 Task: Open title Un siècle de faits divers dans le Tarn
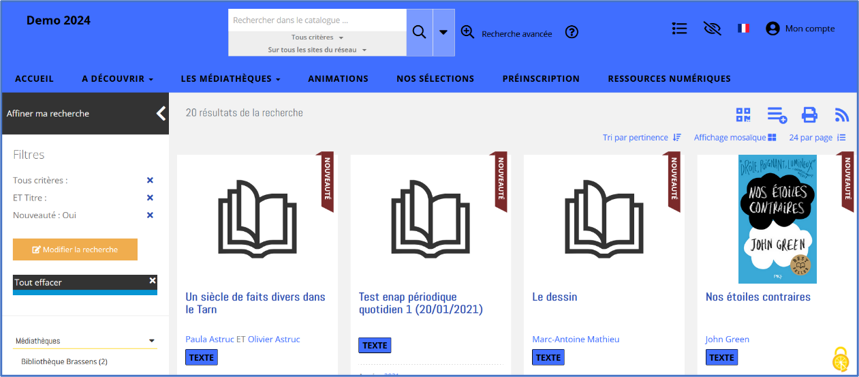[x=255, y=303]
